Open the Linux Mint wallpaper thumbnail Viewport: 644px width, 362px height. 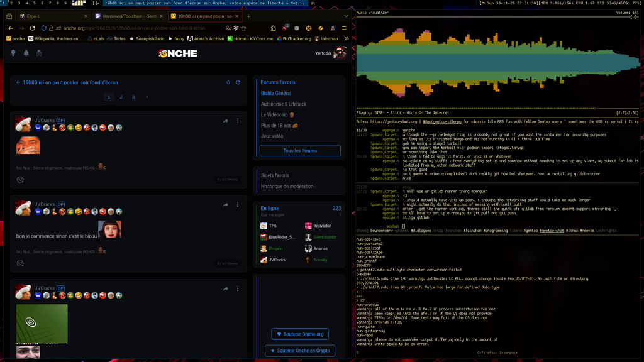point(42,324)
